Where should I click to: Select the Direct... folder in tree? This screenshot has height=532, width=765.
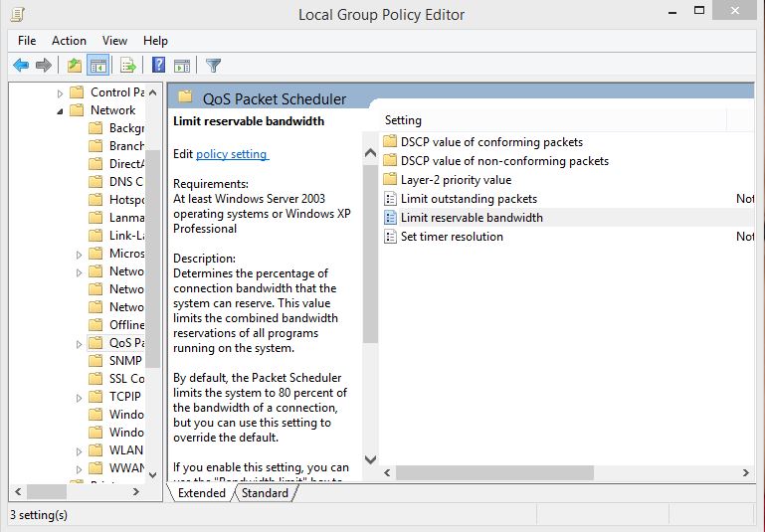pyautogui.click(x=116, y=164)
